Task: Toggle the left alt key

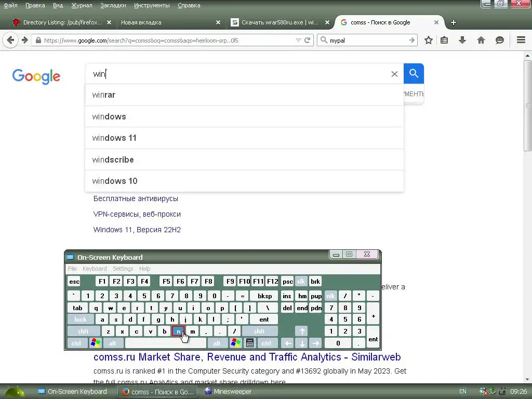Action: 112,343
